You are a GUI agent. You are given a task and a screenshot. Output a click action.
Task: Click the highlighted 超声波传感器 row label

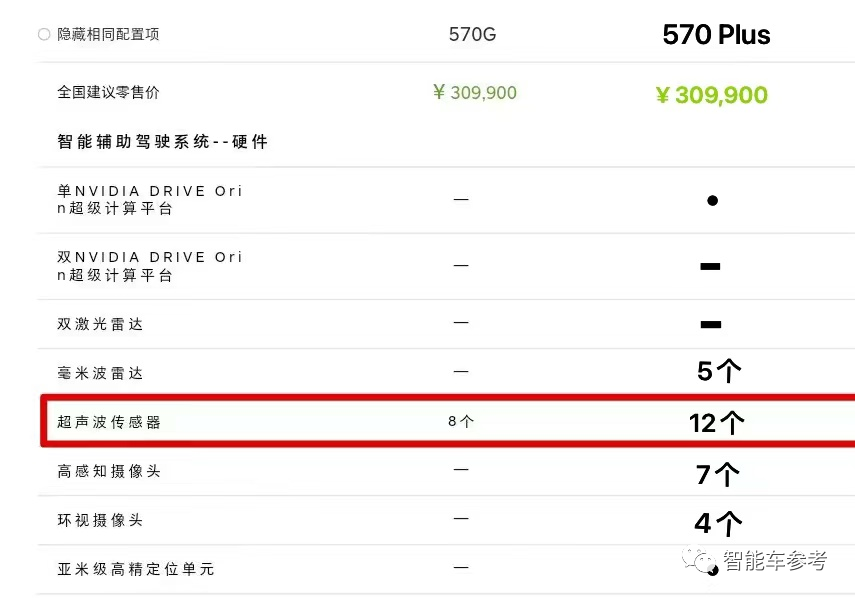tap(109, 423)
